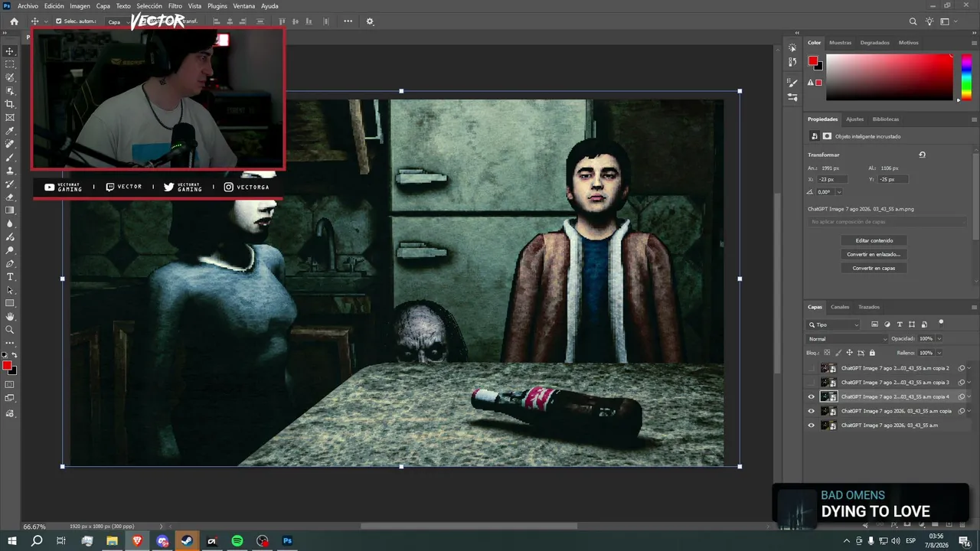Open the Photoshop search magnifier at top right
The image size is (980, 551).
(913, 21)
